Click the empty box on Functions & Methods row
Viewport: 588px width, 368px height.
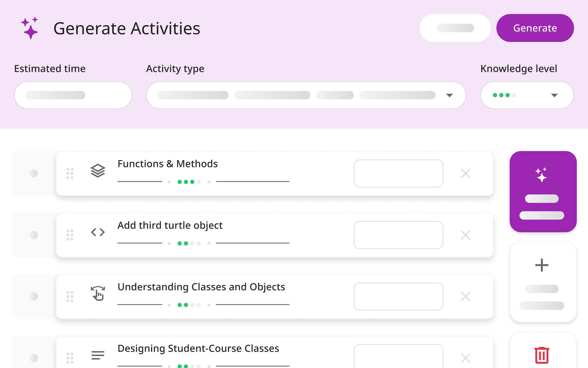[398, 173]
